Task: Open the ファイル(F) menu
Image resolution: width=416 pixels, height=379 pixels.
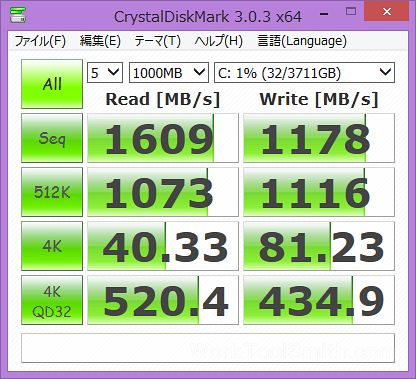Action: pos(40,41)
